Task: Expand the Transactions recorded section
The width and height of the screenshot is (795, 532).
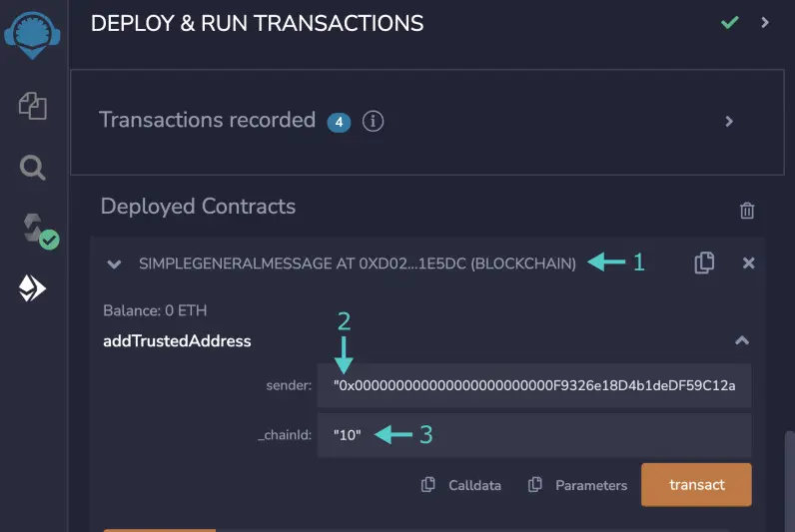Action: [728, 122]
